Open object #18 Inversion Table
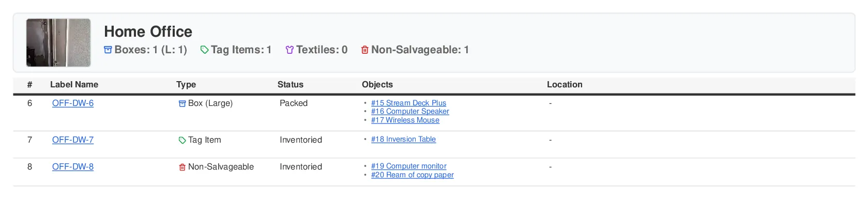The image size is (868, 199). coord(403,139)
